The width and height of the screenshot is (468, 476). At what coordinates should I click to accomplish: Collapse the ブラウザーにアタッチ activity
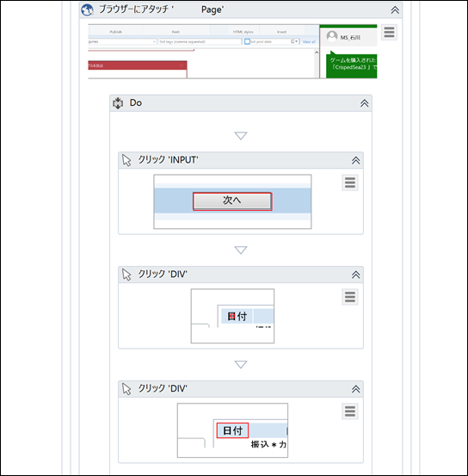point(395,10)
